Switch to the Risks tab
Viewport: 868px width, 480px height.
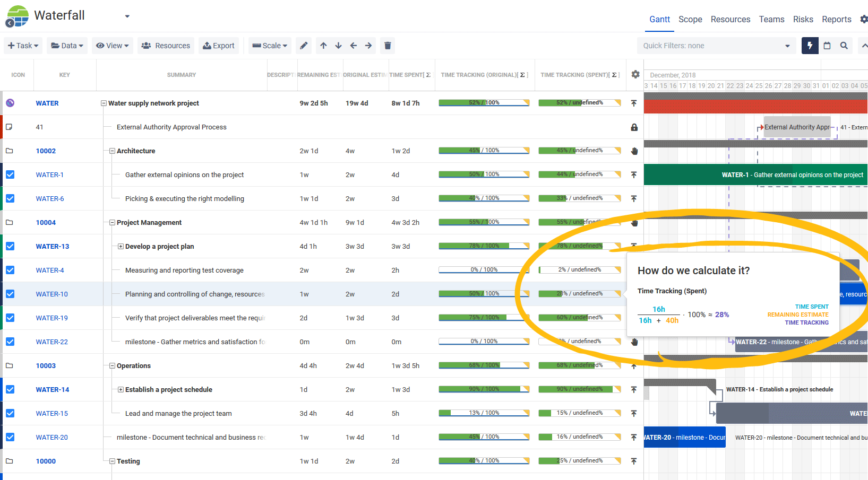pos(803,19)
